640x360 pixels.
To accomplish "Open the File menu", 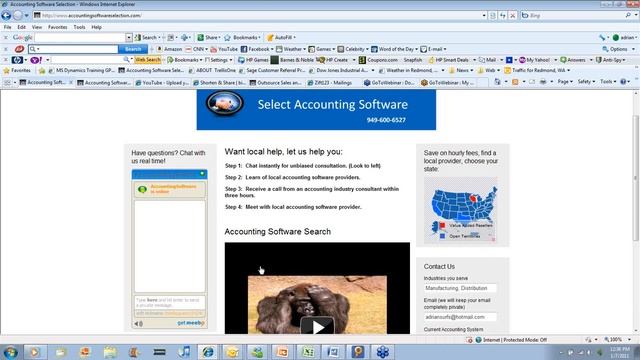I will coord(8,27).
